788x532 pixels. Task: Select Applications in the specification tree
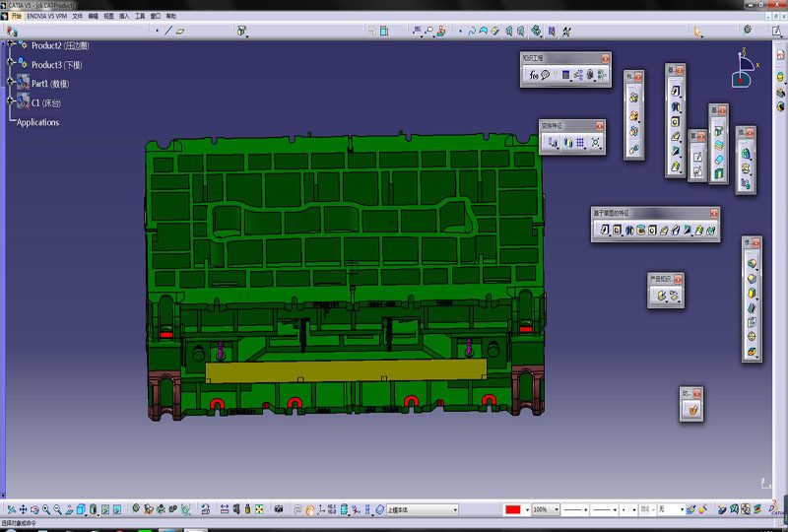point(37,122)
